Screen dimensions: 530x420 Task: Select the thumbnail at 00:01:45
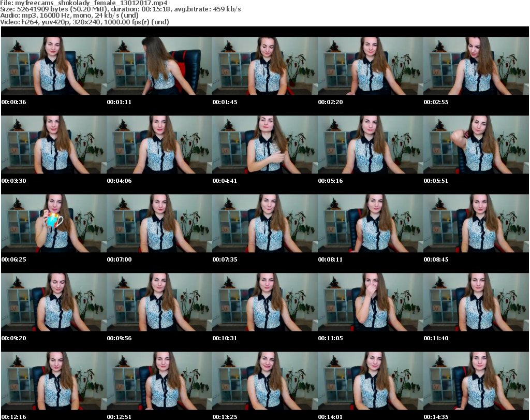pyautogui.click(x=265, y=66)
